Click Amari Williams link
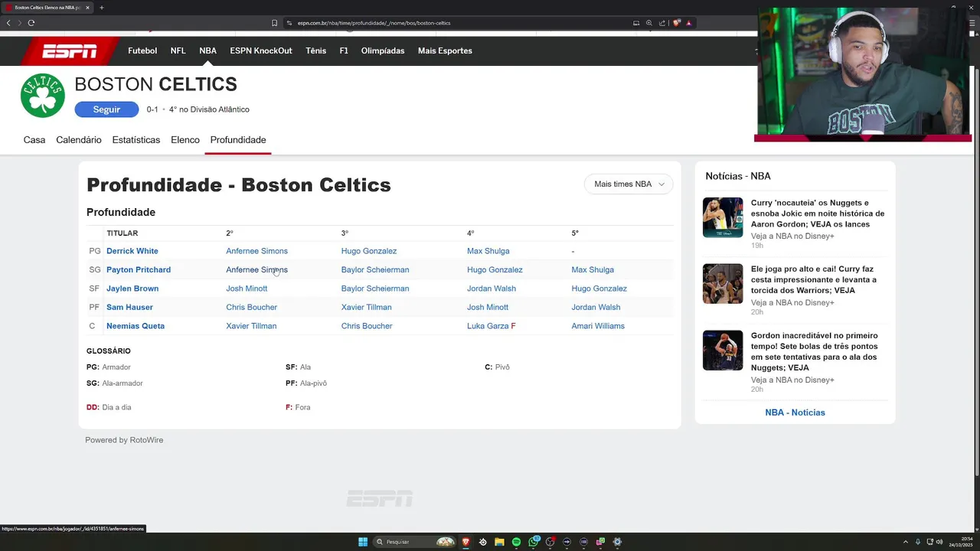This screenshot has height=551, width=980. coord(598,326)
